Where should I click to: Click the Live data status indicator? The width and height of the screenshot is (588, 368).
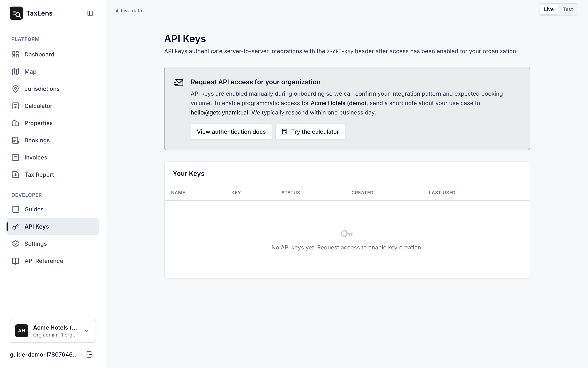pos(129,10)
